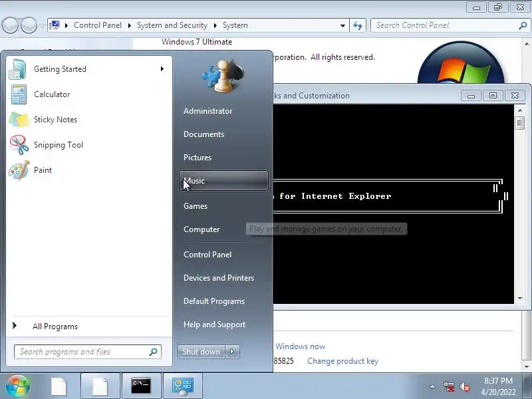Open Control Panel from Start menu
The image size is (532, 399).
pos(223,255)
